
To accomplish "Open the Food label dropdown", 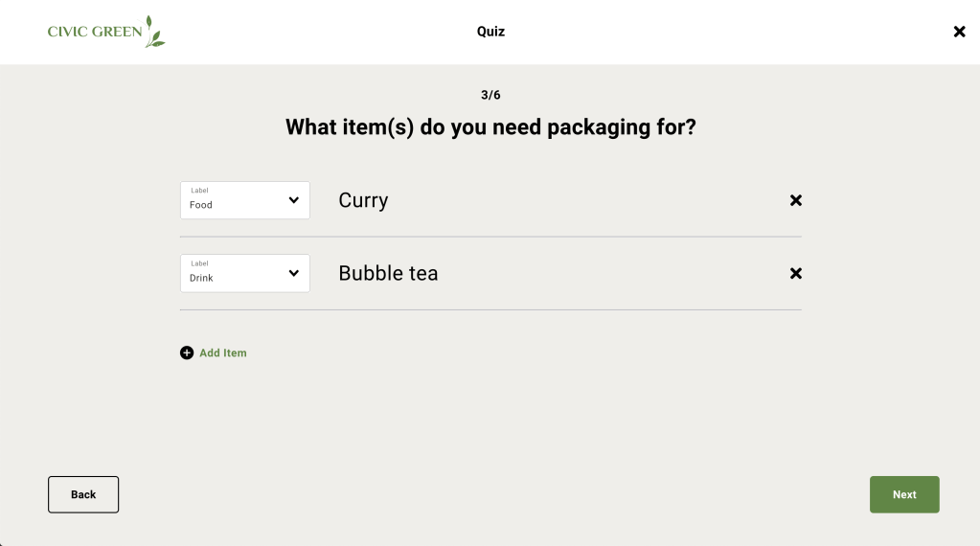I will click(x=244, y=200).
